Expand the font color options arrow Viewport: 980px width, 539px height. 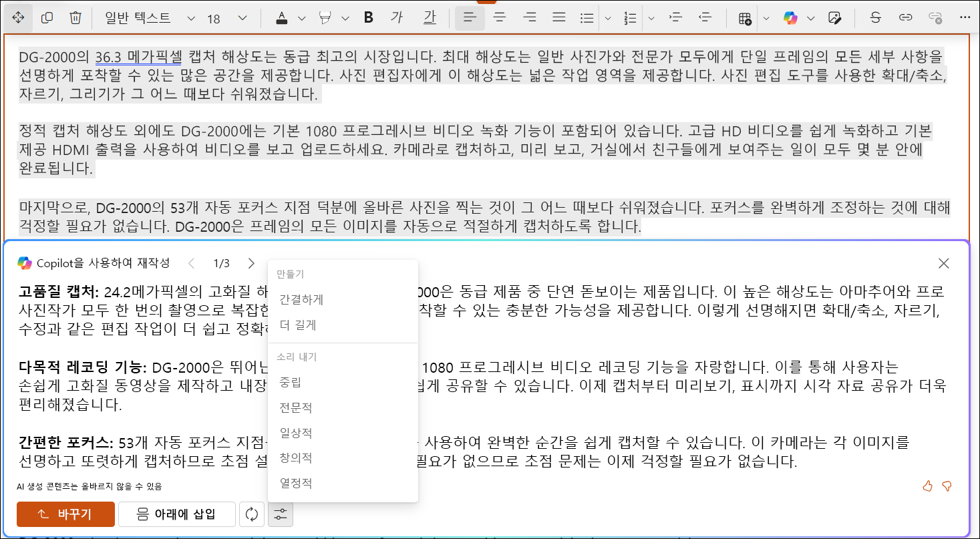[x=301, y=18]
